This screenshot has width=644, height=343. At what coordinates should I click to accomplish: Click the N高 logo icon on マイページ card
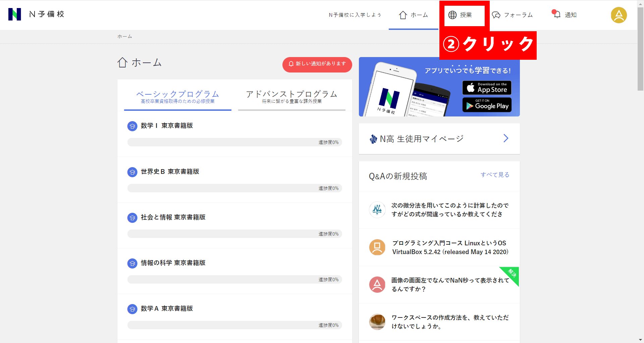373,139
